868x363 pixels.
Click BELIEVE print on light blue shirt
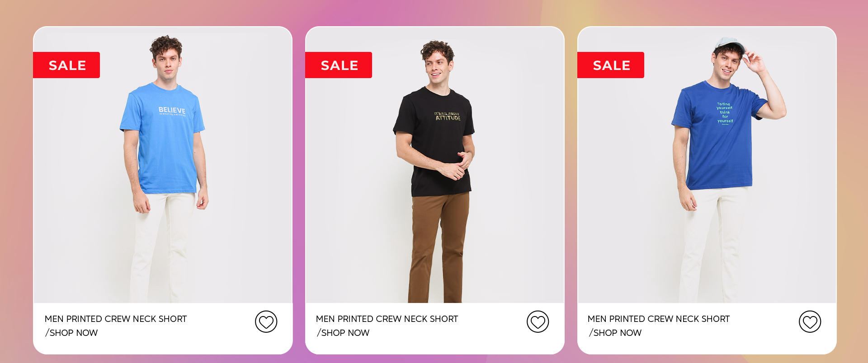172,111
